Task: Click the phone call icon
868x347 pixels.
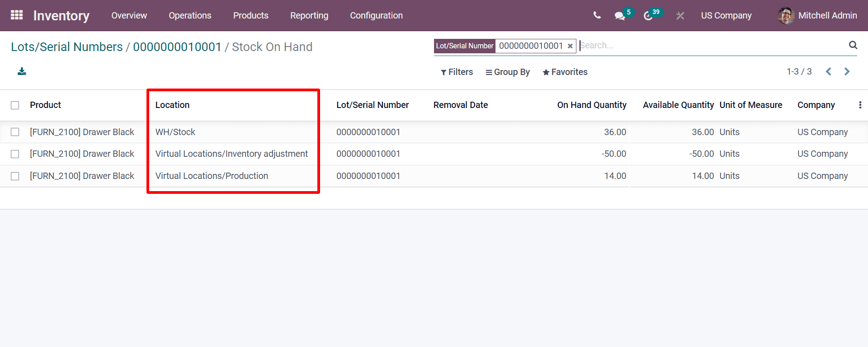Action: [x=597, y=15]
